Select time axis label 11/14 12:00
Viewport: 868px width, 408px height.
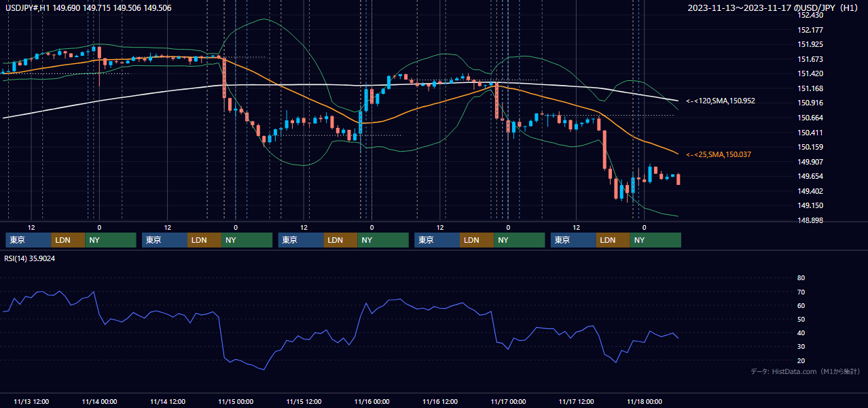point(167,401)
